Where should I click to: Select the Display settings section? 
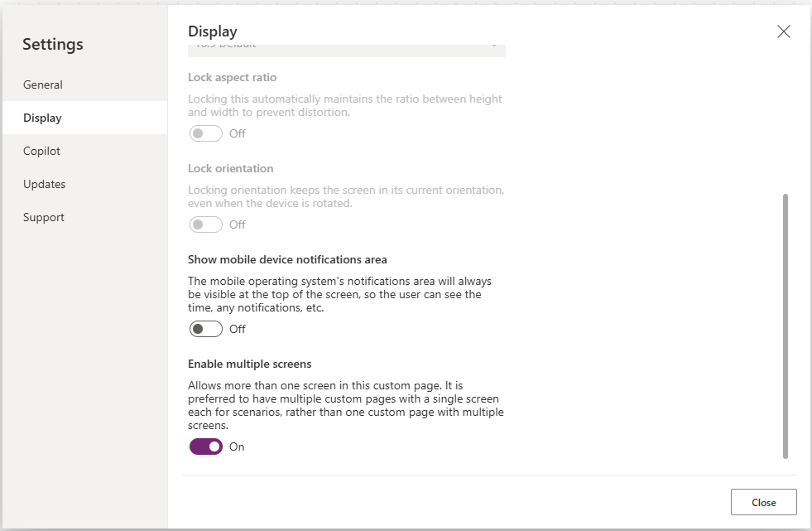pos(43,118)
